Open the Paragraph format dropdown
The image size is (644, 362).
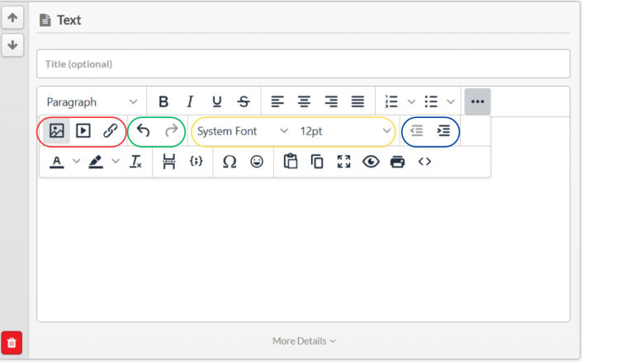click(x=92, y=101)
